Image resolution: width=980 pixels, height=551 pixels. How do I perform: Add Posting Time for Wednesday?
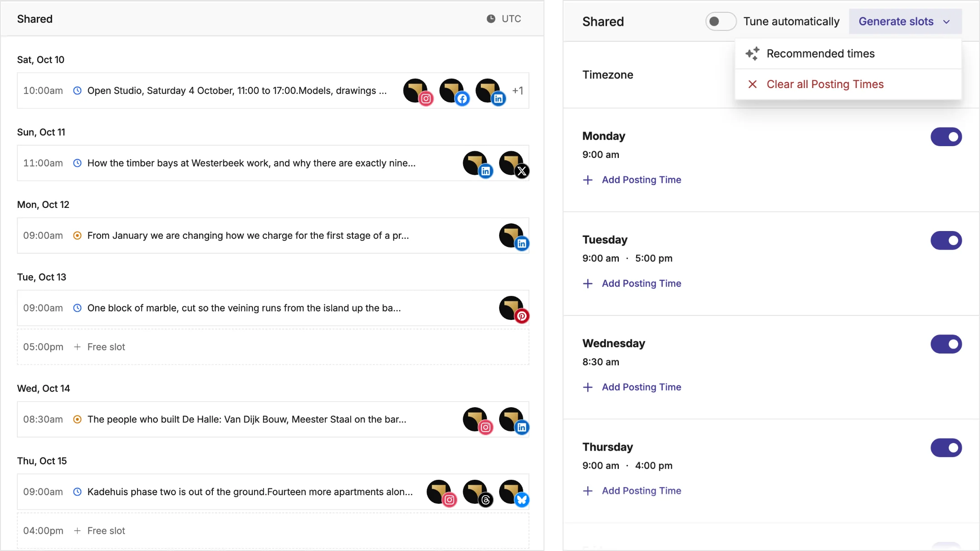pyautogui.click(x=632, y=387)
